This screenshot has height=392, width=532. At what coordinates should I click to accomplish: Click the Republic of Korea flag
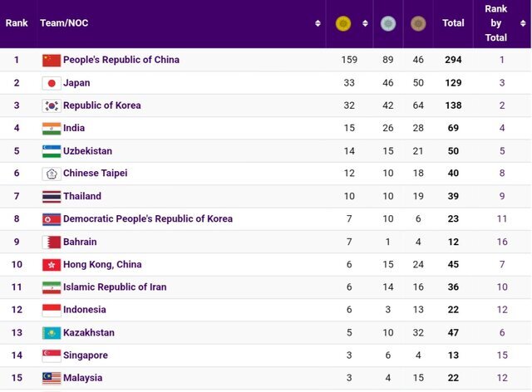click(52, 105)
